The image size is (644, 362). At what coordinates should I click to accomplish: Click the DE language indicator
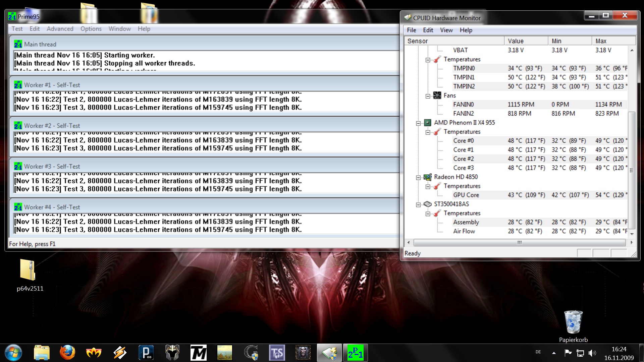point(538,352)
